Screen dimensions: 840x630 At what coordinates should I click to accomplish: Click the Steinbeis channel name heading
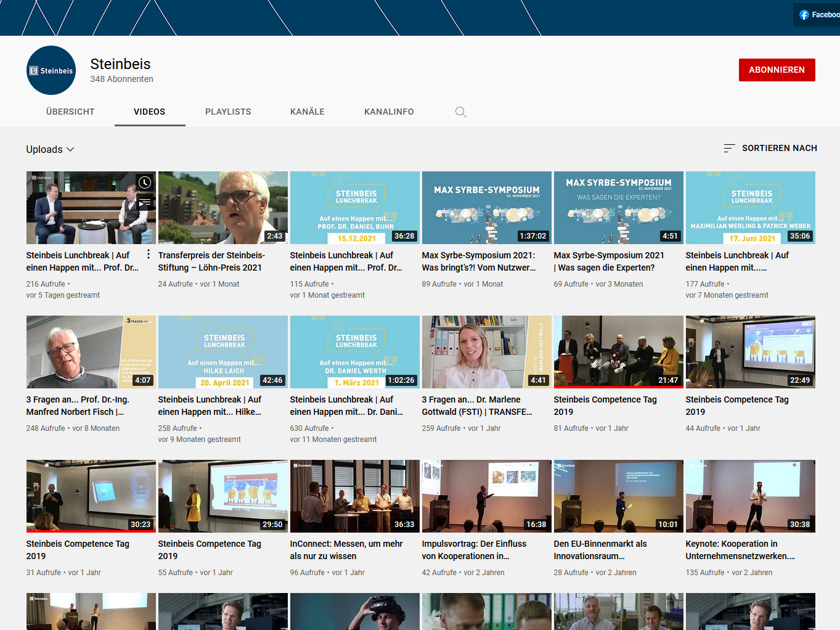(120, 64)
